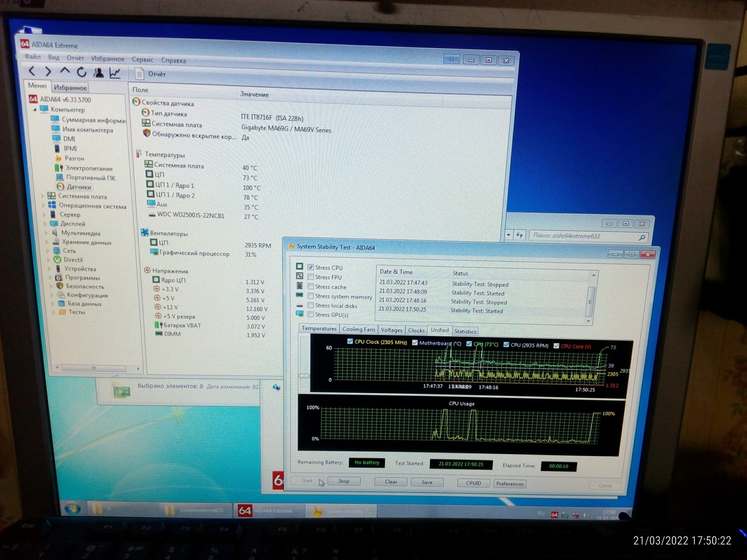
Task: Open the IPMI tree entry
Action: (70, 148)
